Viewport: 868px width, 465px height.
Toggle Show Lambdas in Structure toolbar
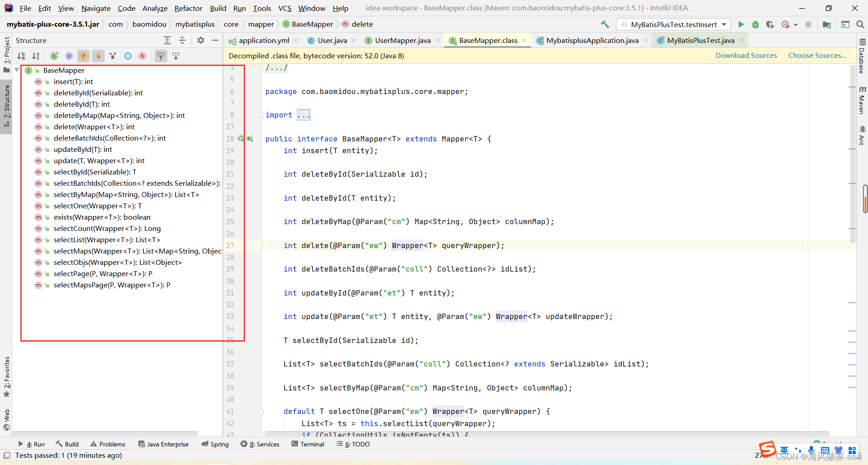tap(142, 56)
